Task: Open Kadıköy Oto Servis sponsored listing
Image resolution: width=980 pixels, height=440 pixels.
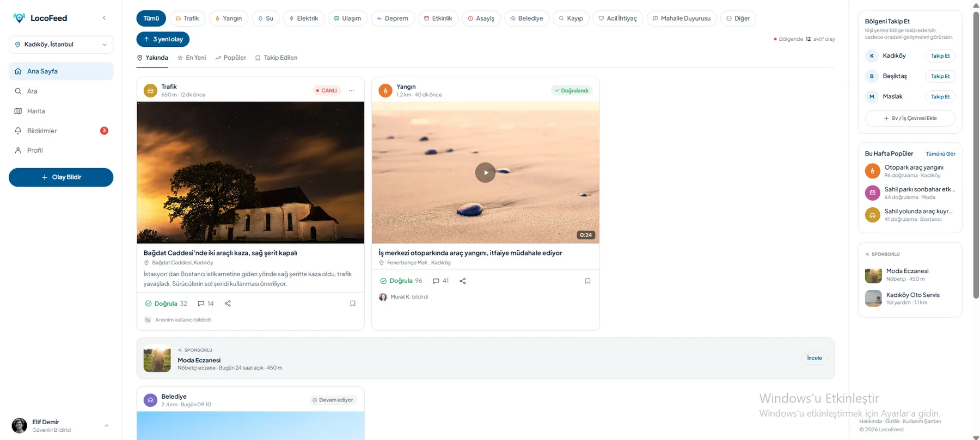Action: pyautogui.click(x=910, y=298)
